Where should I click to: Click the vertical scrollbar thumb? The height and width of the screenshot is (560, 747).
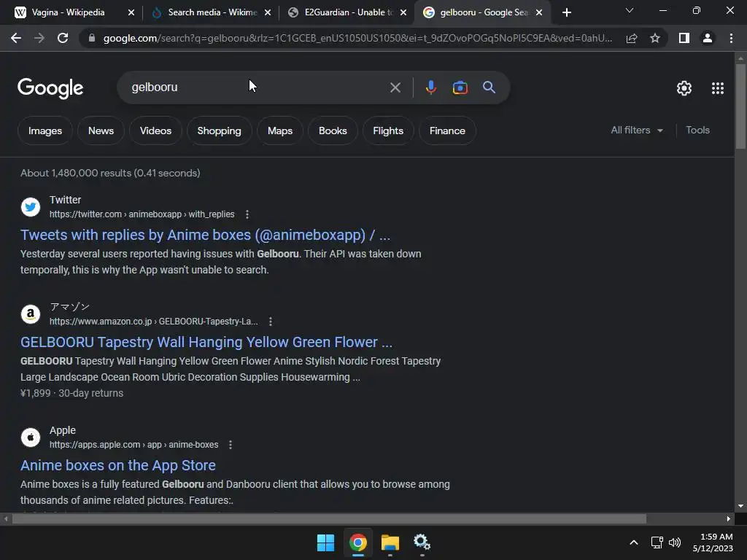[x=740, y=106]
